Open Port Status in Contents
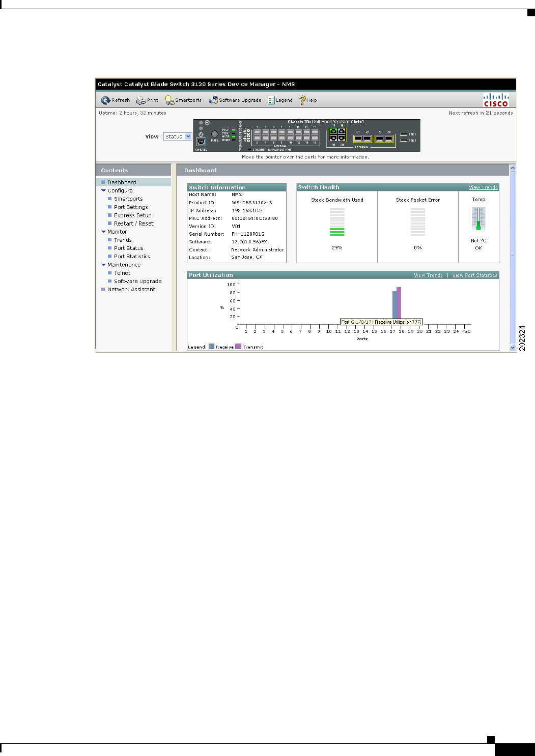 coord(128,248)
